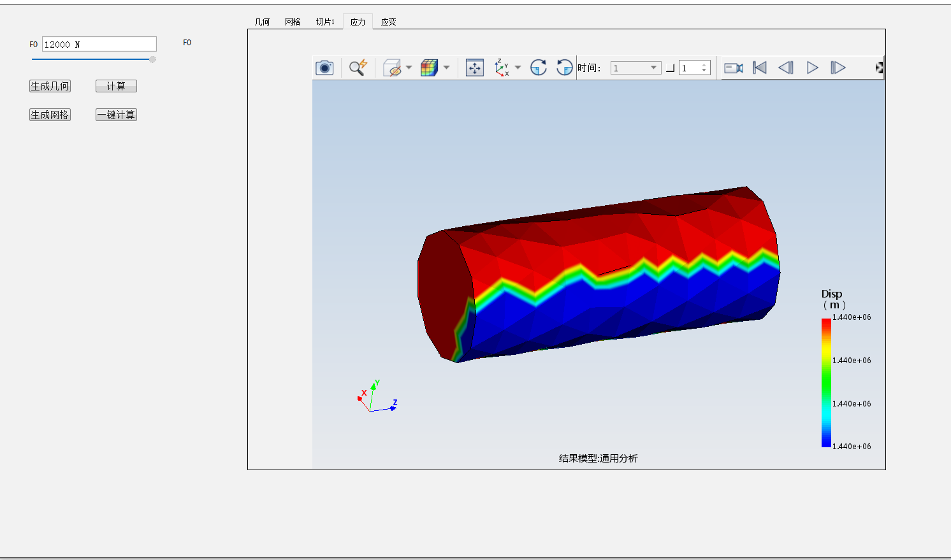Click the 时间 label in toolbar
951x560 pixels.
pos(589,68)
